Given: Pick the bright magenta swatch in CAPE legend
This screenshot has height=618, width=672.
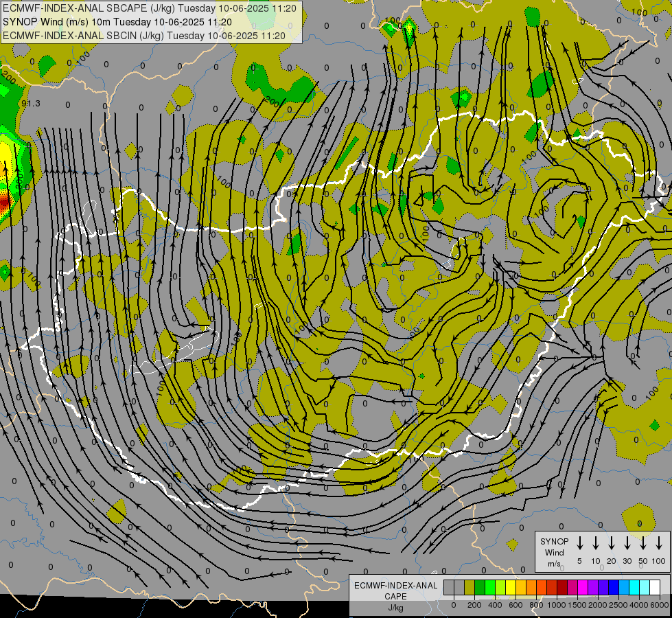Looking at the screenshot, I should click(583, 588).
